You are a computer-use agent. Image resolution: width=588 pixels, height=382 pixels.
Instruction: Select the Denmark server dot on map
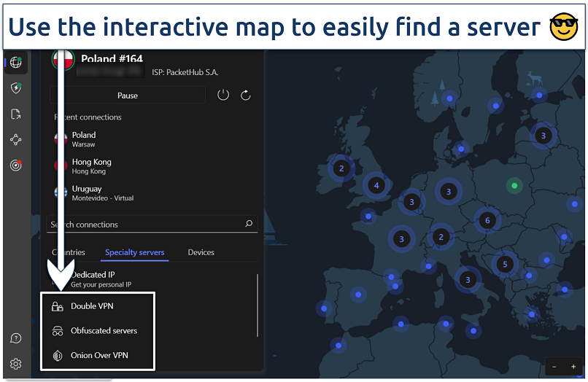click(x=461, y=149)
